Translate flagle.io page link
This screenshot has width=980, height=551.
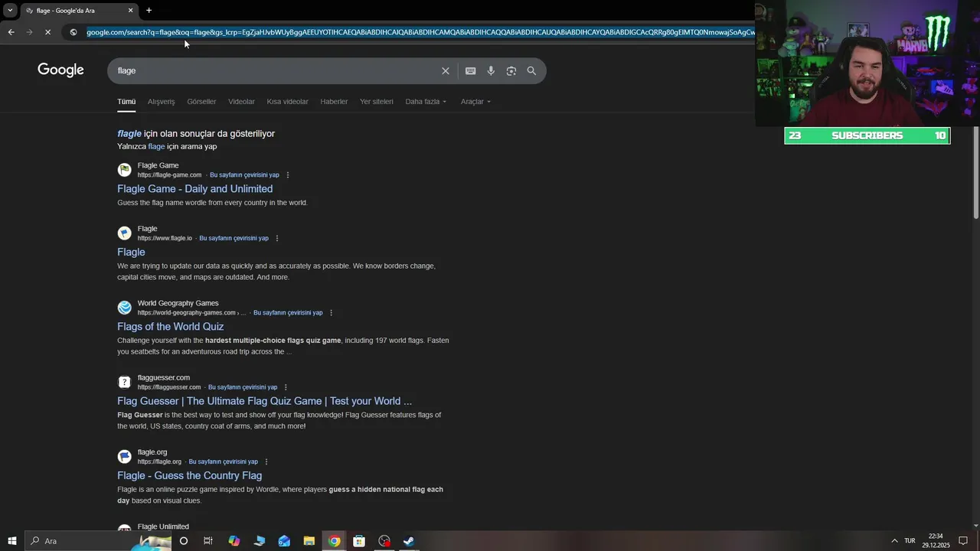coord(234,238)
